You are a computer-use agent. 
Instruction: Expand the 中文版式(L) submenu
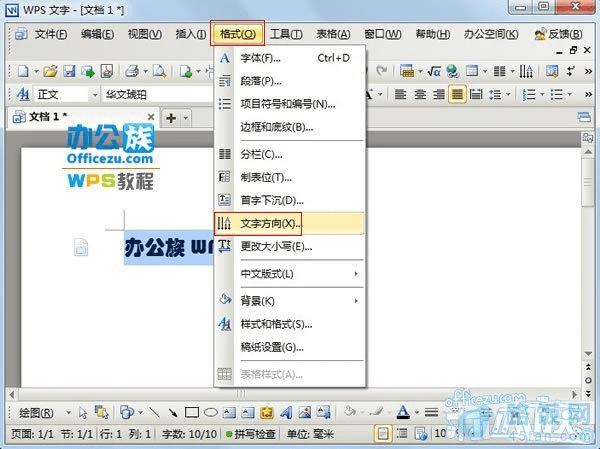click(x=289, y=274)
